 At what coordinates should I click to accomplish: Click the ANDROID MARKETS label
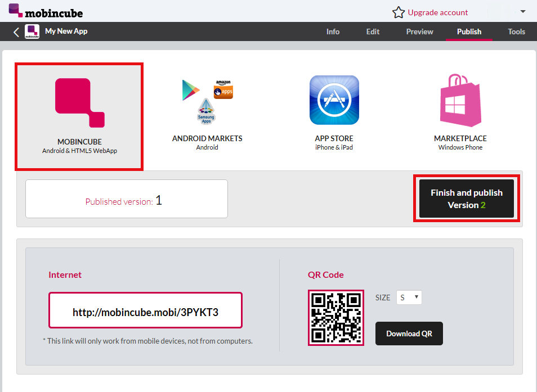(207, 138)
